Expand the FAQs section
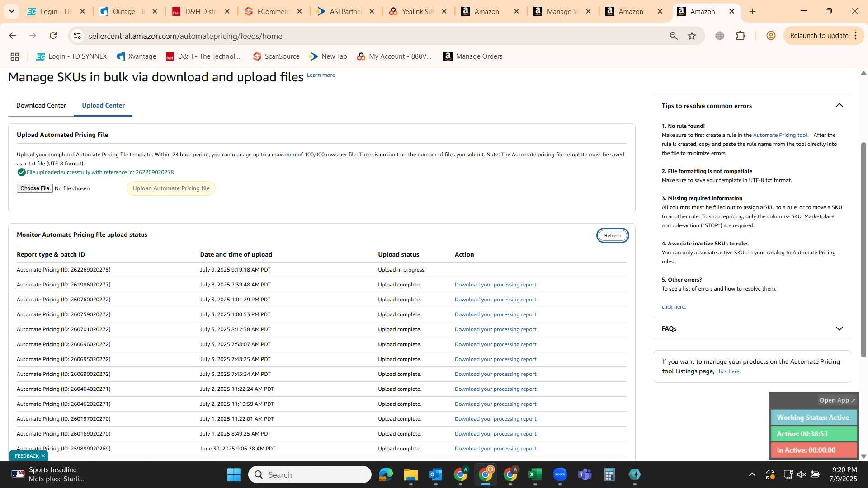The width and height of the screenshot is (868, 488). click(840, 328)
